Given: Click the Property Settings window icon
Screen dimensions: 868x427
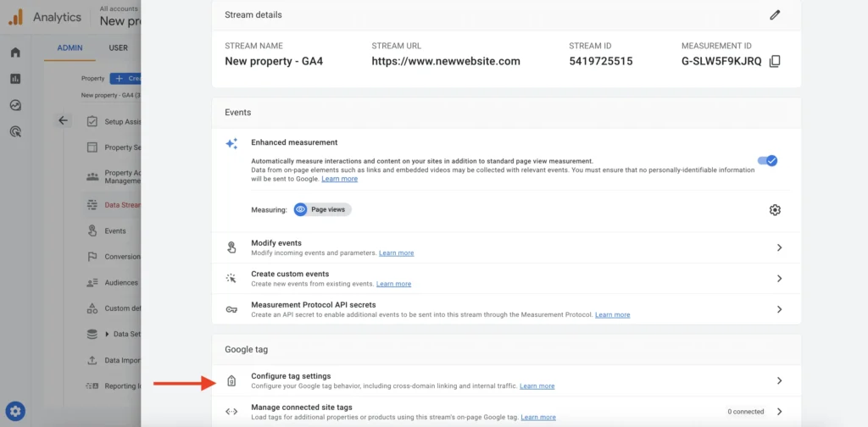Looking at the screenshot, I should [x=92, y=147].
